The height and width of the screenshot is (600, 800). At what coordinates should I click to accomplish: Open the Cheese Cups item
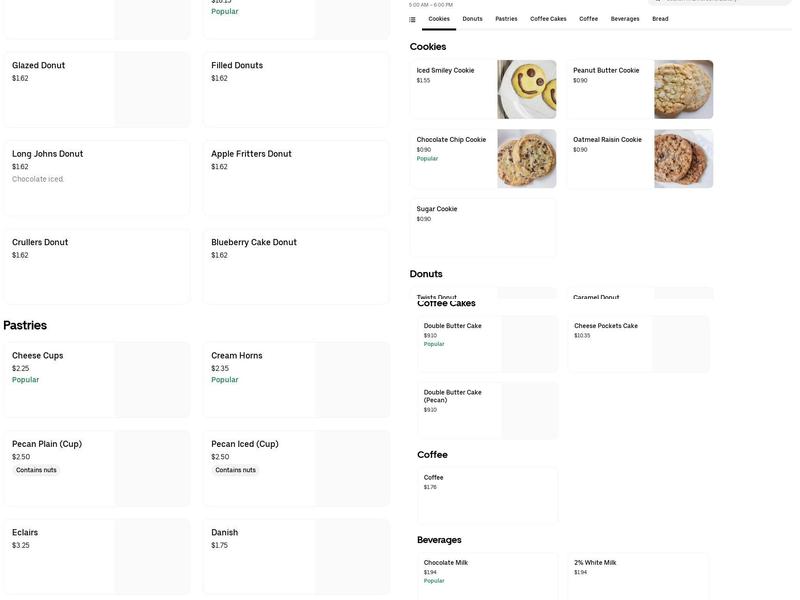coord(96,379)
